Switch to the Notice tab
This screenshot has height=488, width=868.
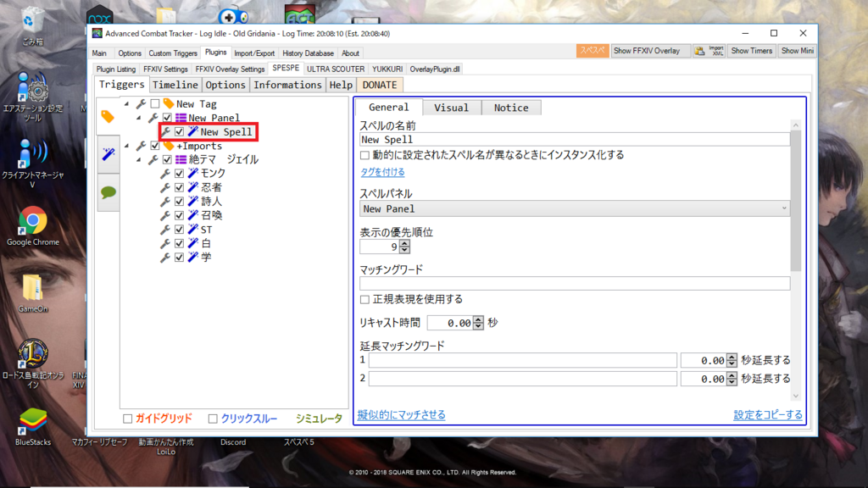(511, 108)
